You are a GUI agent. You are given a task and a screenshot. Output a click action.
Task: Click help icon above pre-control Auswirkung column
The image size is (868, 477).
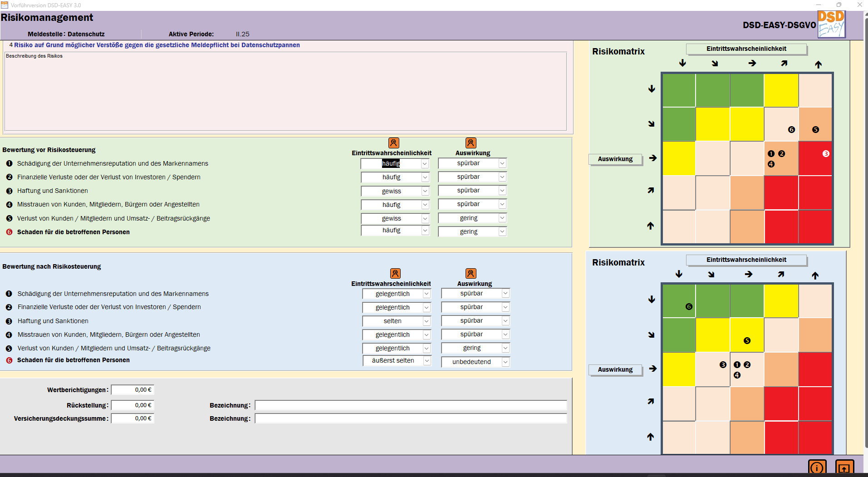pos(471,143)
